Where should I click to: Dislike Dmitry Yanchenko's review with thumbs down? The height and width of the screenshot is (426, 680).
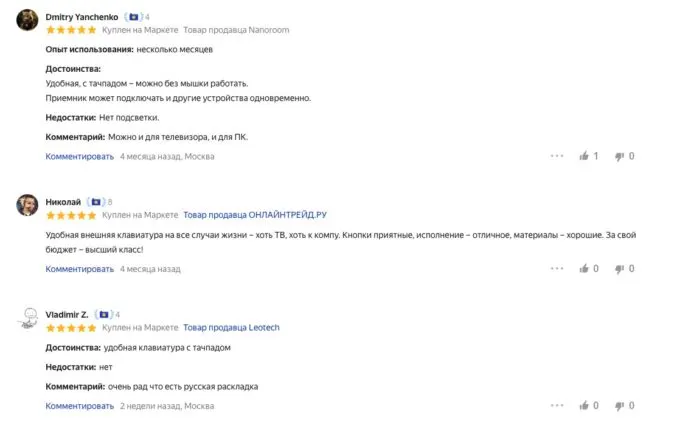click(620, 156)
